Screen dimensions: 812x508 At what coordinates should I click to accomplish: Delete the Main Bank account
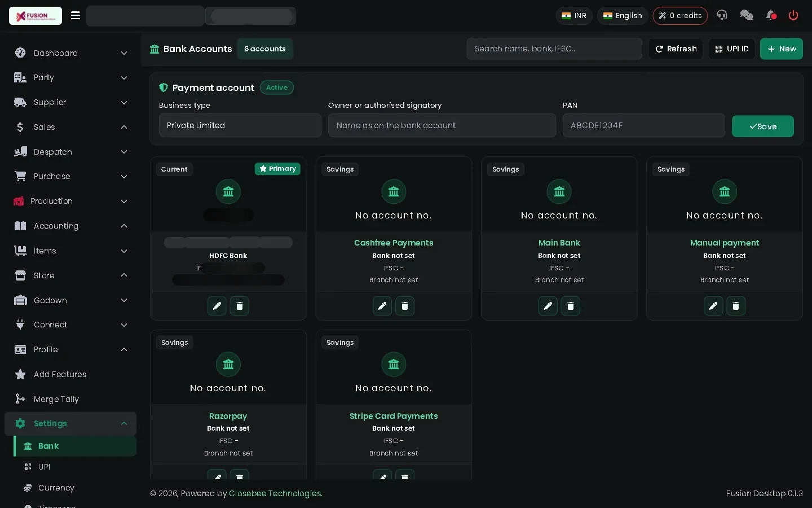point(571,306)
